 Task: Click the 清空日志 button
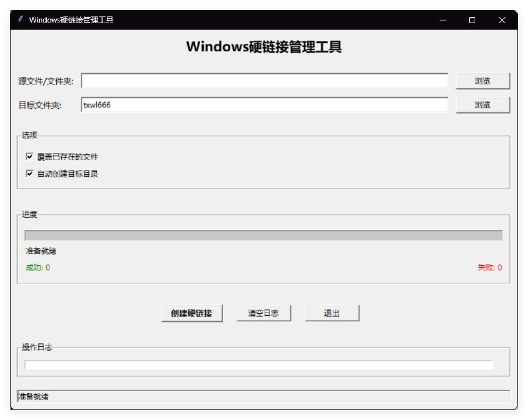[263, 313]
